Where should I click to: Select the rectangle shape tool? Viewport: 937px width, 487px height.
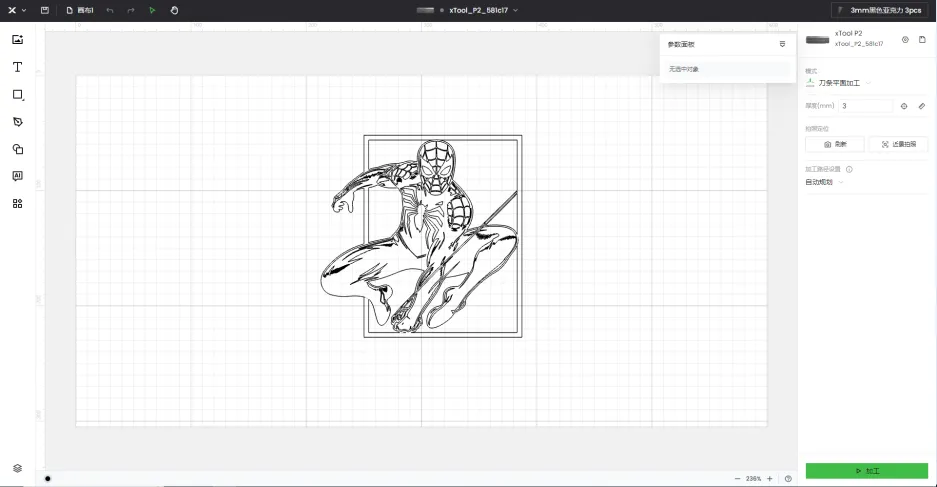(x=17, y=94)
